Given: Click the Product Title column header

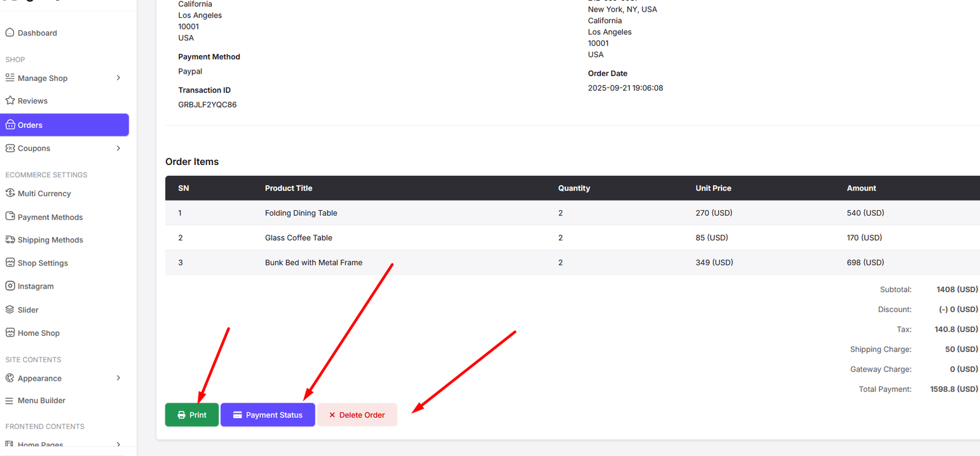Looking at the screenshot, I should (288, 188).
